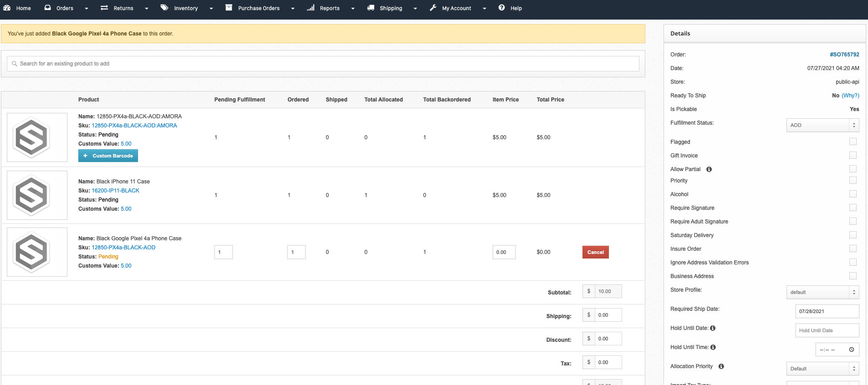Open the Black iPhone 11 Case thumbnail
This screenshot has height=385, width=868.
click(37, 195)
